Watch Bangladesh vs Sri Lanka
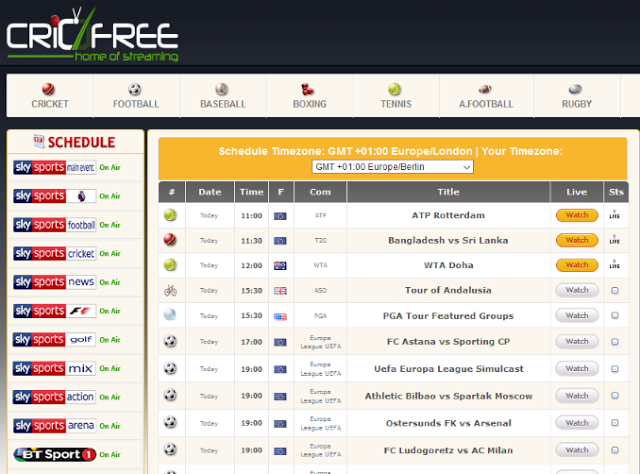This screenshot has height=474, width=640. 577,240
